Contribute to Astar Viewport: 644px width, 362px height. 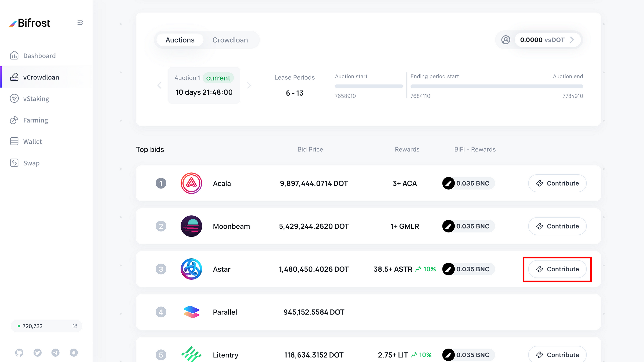(557, 269)
